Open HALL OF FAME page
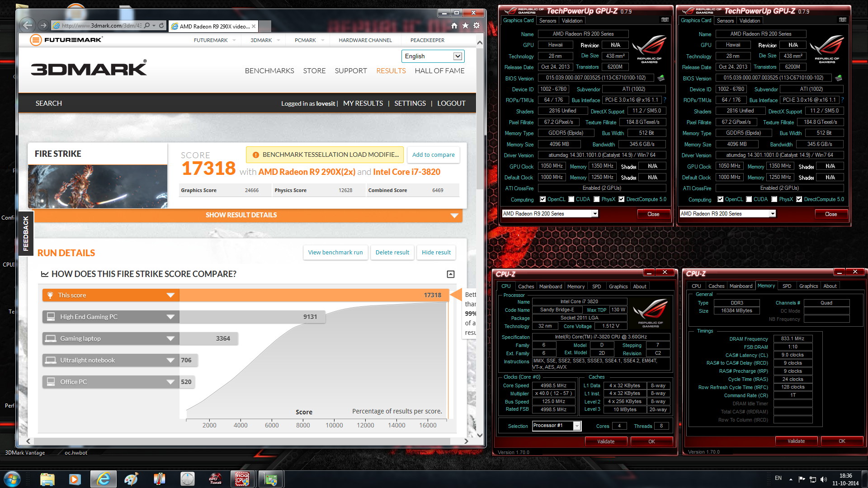Viewport: 868px width, 488px height. 439,71
